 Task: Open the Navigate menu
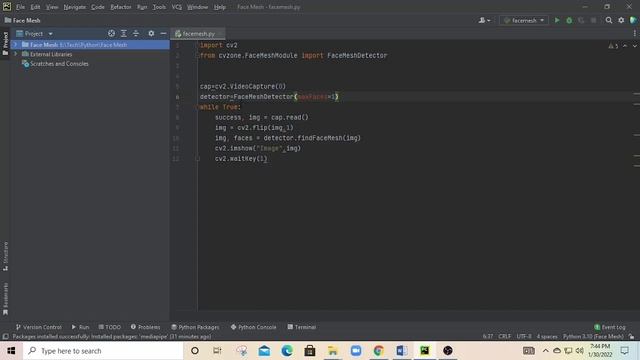coord(75,7)
